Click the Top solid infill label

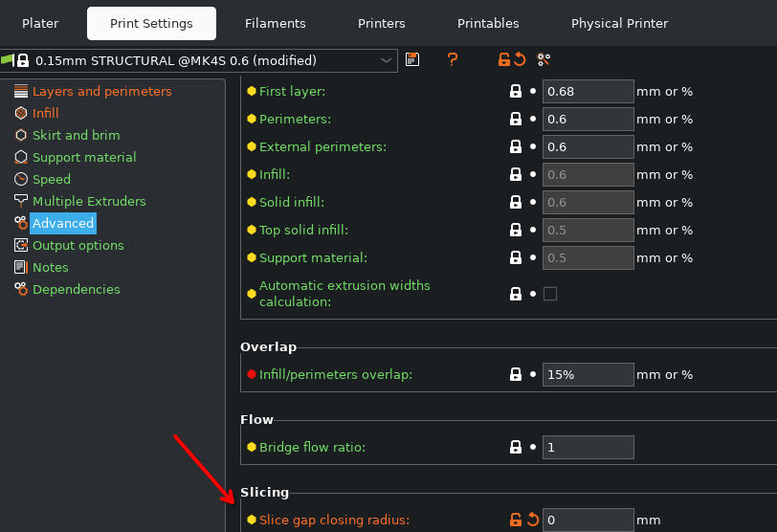[303, 230]
